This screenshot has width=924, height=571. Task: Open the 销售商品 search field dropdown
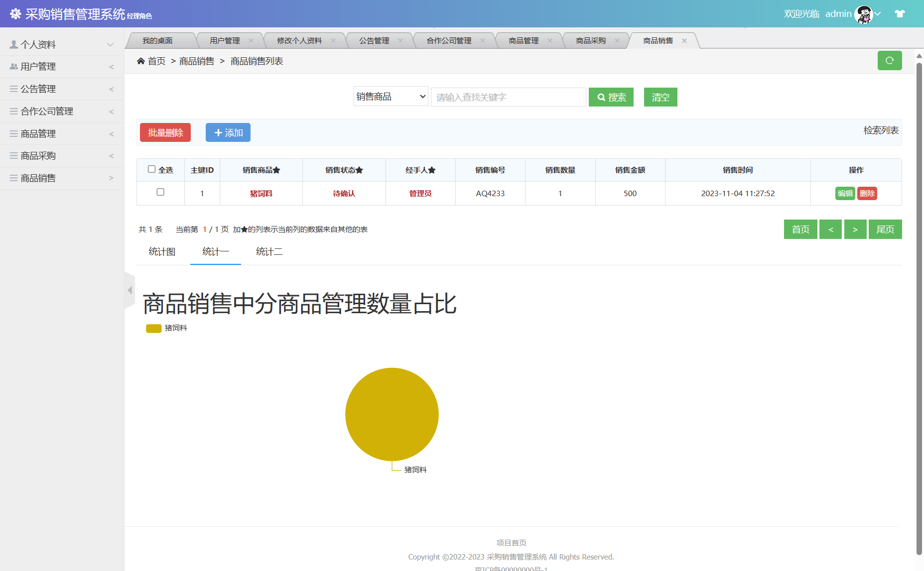[x=391, y=96]
